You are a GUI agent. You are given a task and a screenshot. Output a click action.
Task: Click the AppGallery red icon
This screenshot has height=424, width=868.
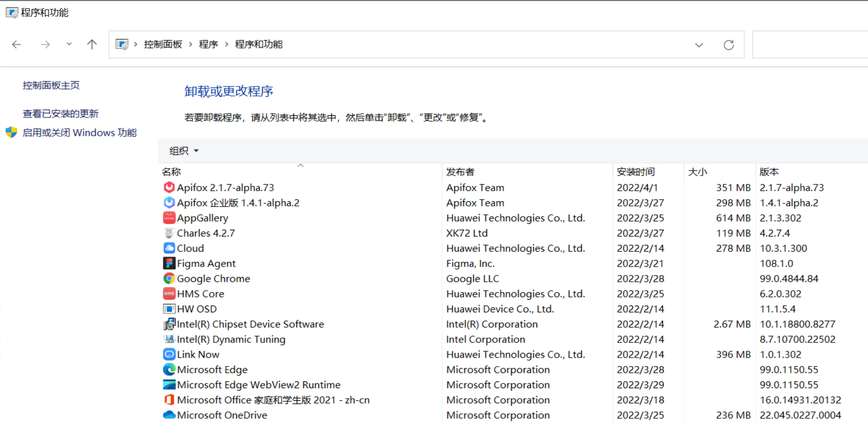[x=169, y=218]
